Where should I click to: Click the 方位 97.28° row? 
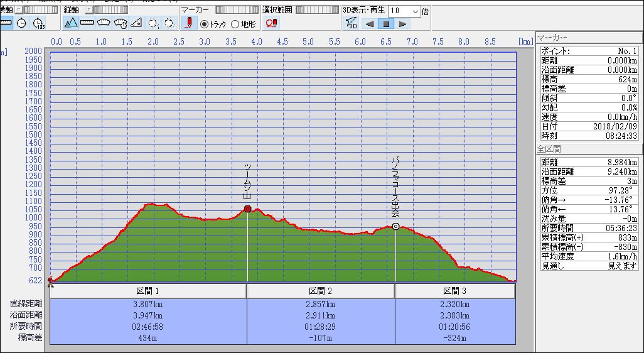(589, 191)
